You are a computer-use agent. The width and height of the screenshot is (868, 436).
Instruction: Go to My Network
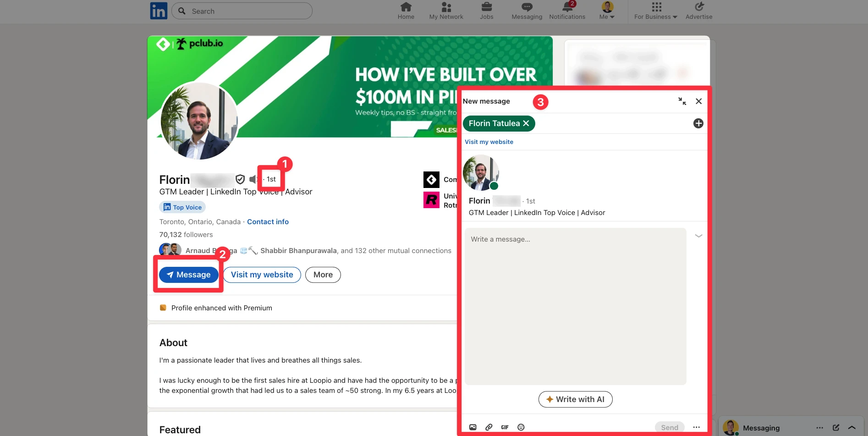[446, 11]
